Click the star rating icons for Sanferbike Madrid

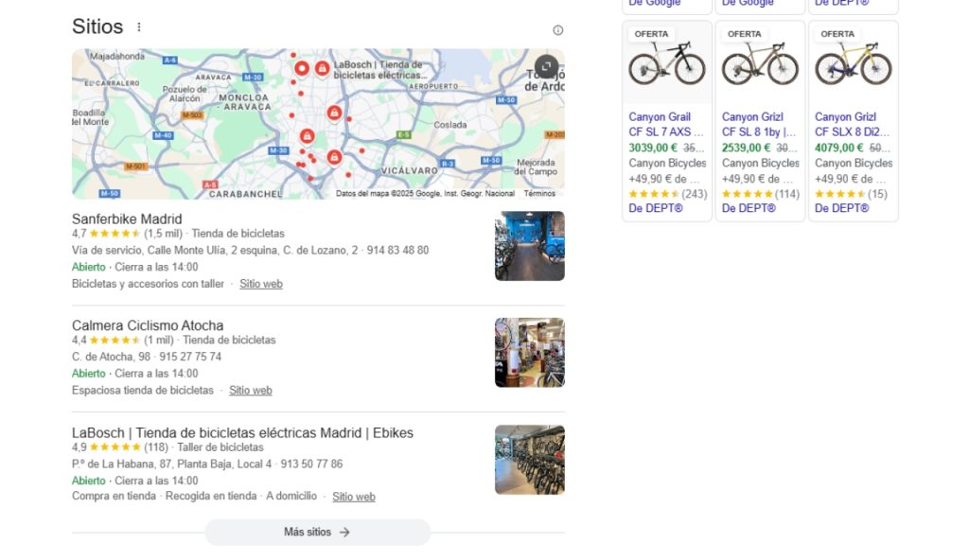(x=113, y=233)
